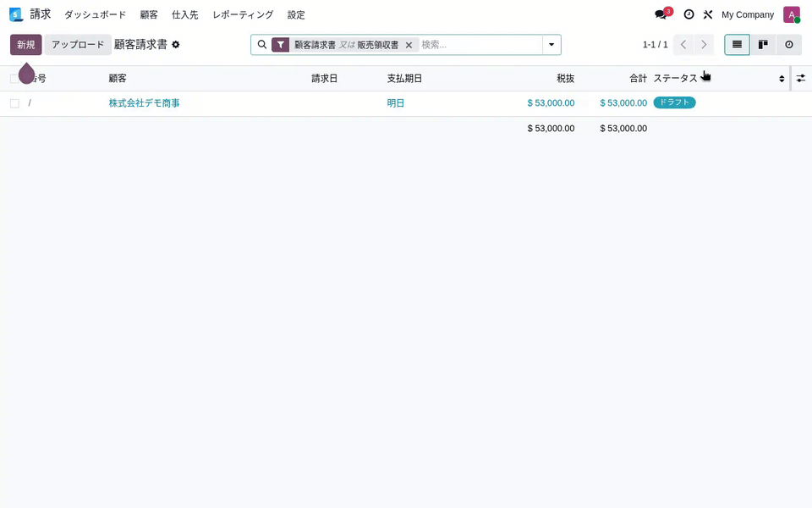Screen dimensions: 812x508
Task: Sort by the 顧客 column header
Action: [118, 78]
